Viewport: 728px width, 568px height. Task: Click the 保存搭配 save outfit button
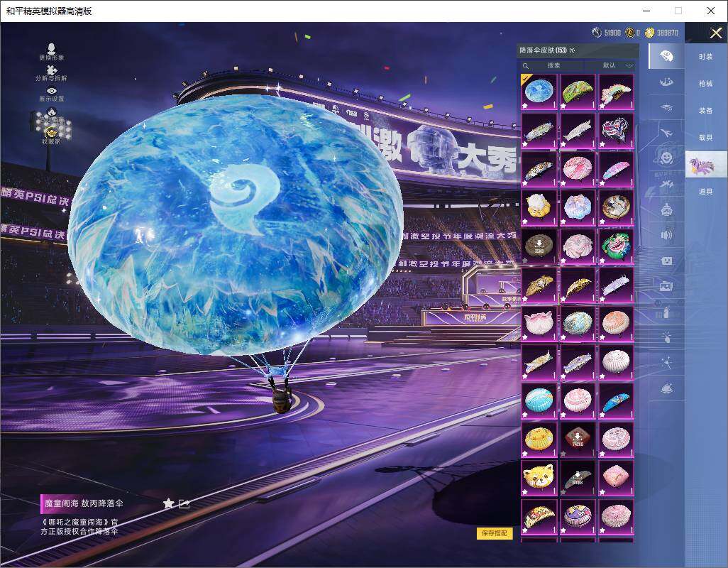(x=495, y=533)
